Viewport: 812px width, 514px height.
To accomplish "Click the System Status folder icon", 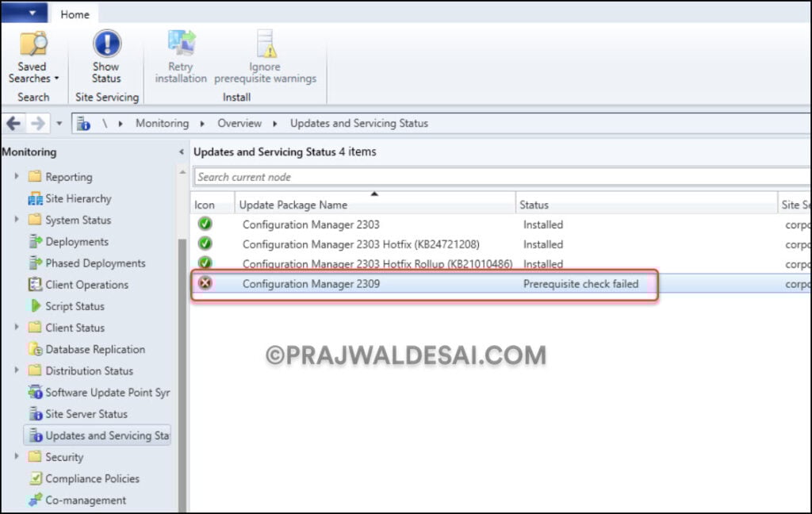I will (35, 219).
